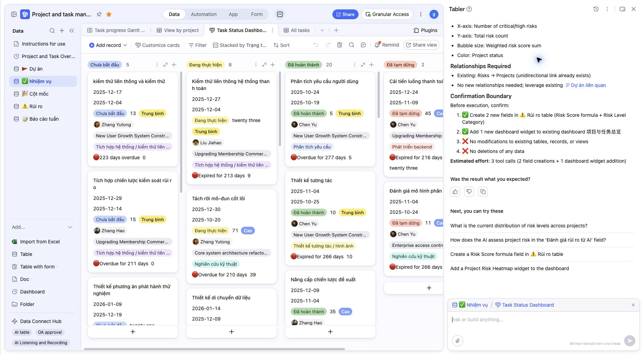Screen dimensions: 644x355
Task: Click the blue Share button
Action: coord(345,14)
